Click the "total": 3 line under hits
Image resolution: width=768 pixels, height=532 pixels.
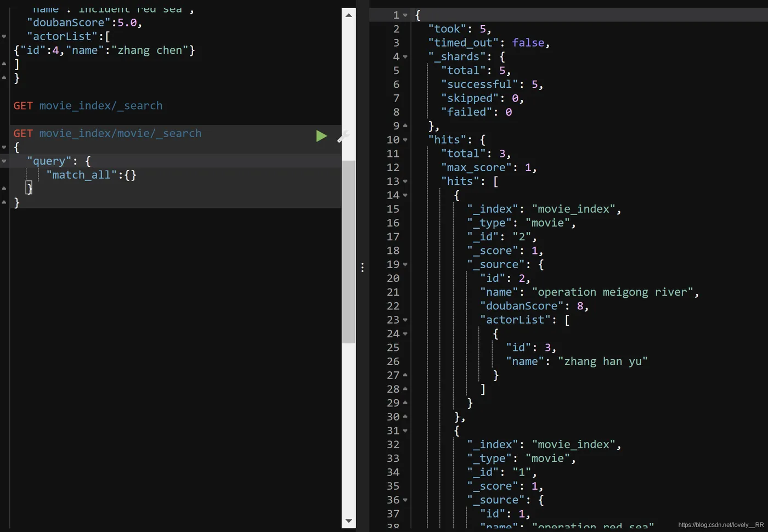[x=476, y=154]
